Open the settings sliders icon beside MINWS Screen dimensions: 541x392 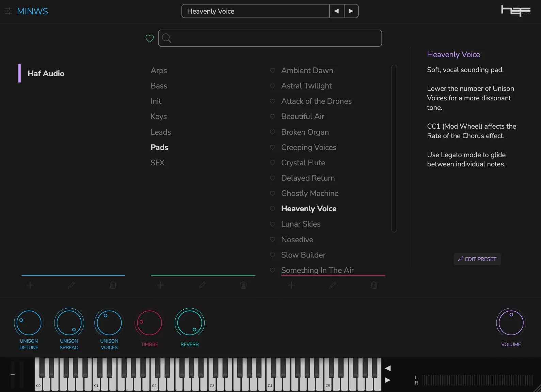(x=8, y=11)
